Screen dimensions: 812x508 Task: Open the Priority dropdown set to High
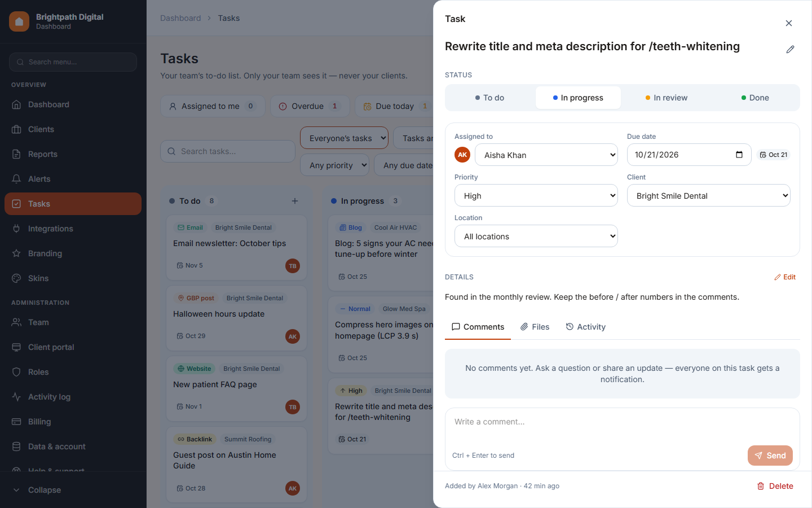(536, 195)
